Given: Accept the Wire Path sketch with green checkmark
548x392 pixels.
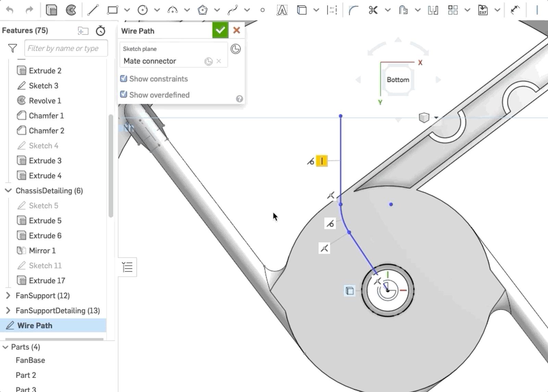Looking at the screenshot, I should click(220, 30).
